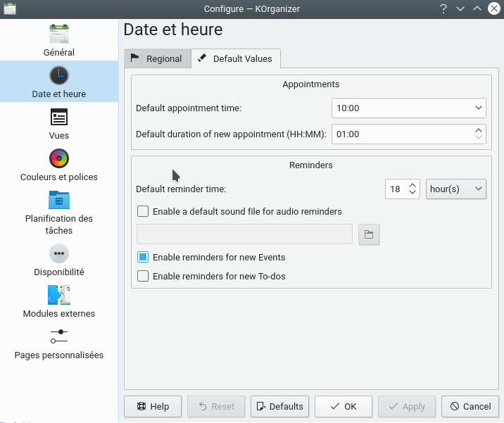Increase the default reminder time value
The width and height of the screenshot is (504, 423).
coord(413,185)
